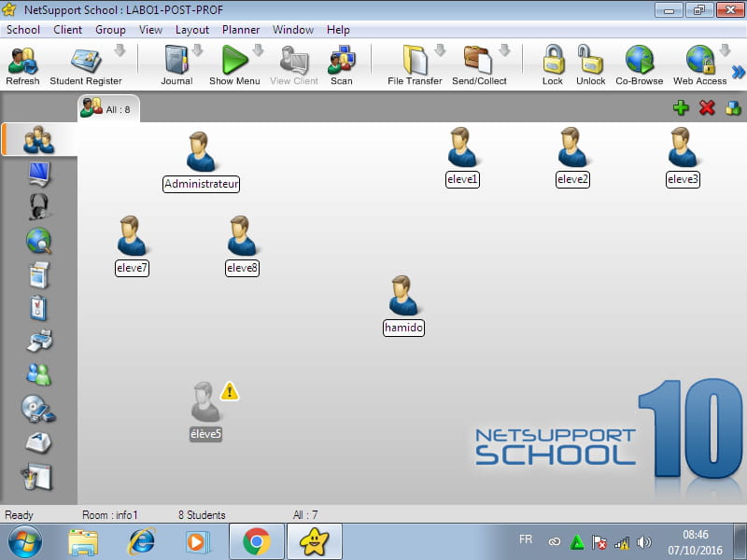The width and height of the screenshot is (747, 560).
Task: Open the Planner menu
Action: point(241,30)
